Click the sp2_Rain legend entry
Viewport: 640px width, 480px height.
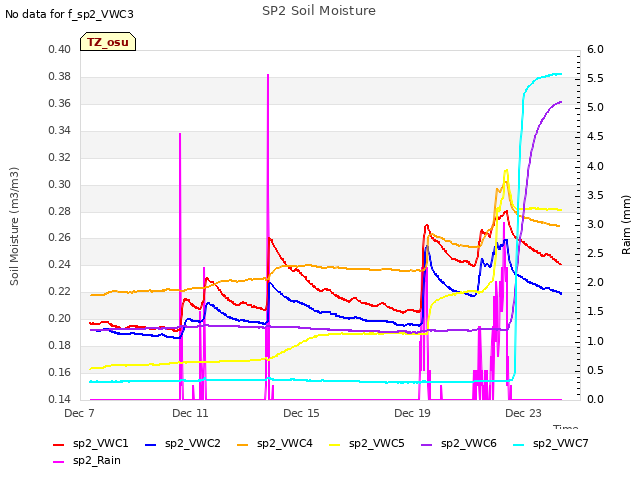click(87, 460)
